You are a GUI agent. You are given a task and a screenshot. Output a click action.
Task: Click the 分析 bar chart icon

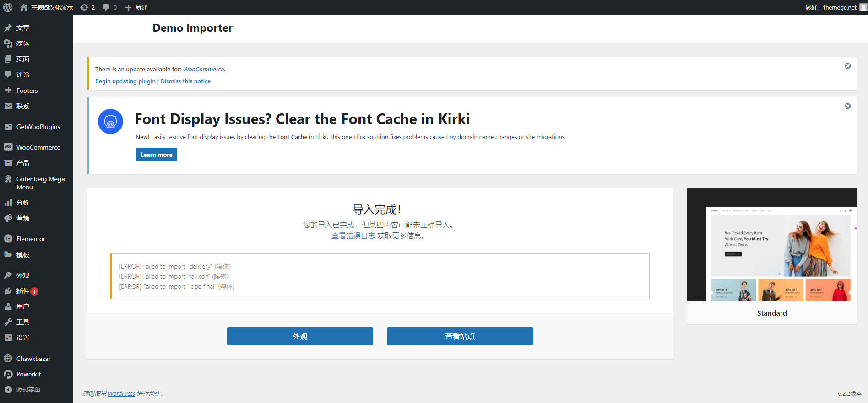coord(8,203)
